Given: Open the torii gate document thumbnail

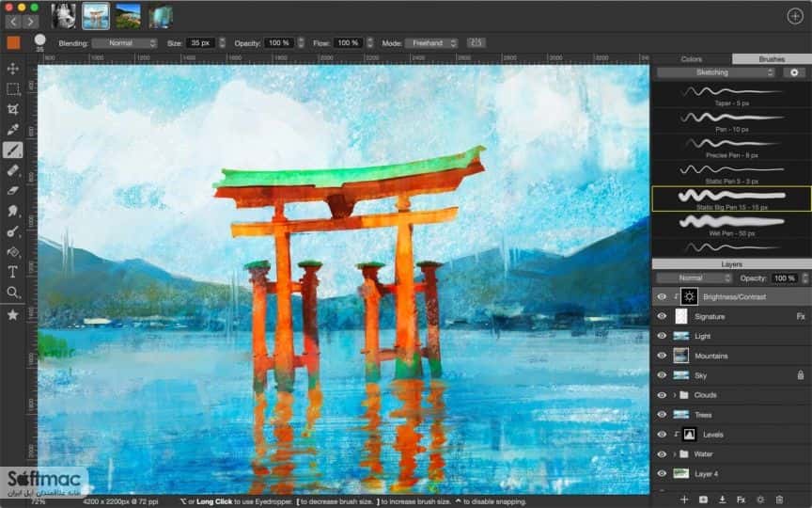Looking at the screenshot, I should [96, 16].
